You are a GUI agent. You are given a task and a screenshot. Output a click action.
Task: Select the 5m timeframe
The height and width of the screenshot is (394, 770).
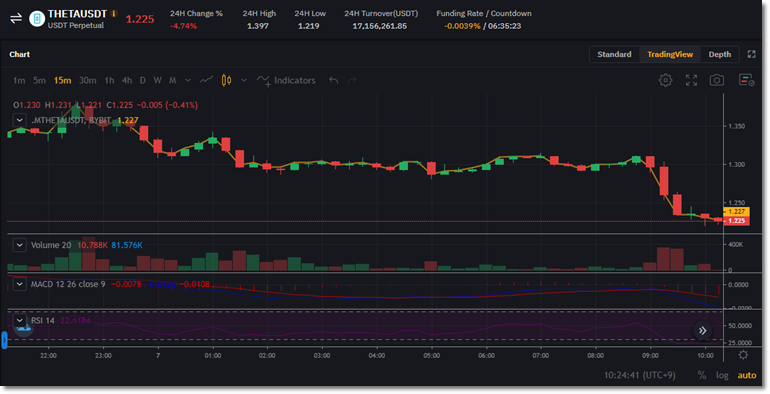(39, 80)
